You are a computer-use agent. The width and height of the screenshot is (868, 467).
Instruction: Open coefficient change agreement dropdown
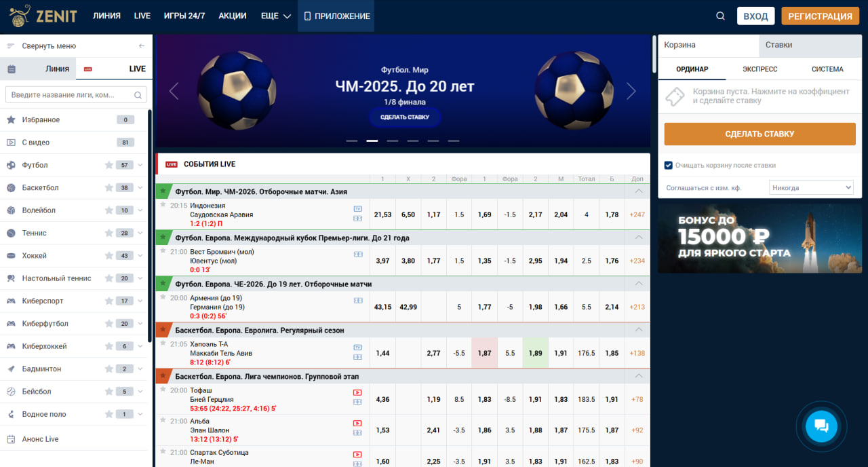[811, 187]
